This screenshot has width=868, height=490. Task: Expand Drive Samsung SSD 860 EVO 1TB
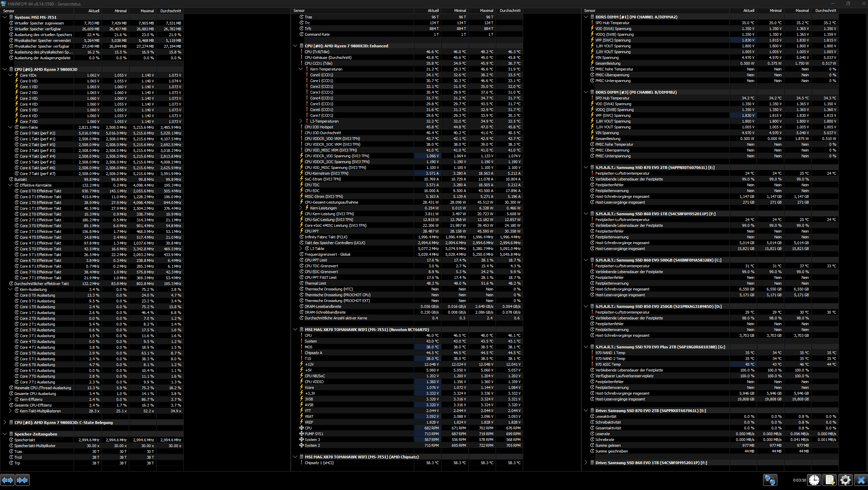click(x=586, y=463)
